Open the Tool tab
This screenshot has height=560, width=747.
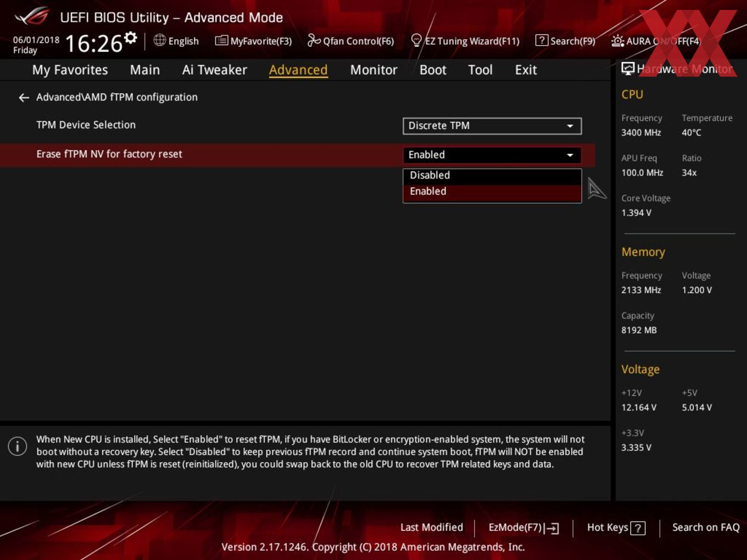(x=480, y=70)
